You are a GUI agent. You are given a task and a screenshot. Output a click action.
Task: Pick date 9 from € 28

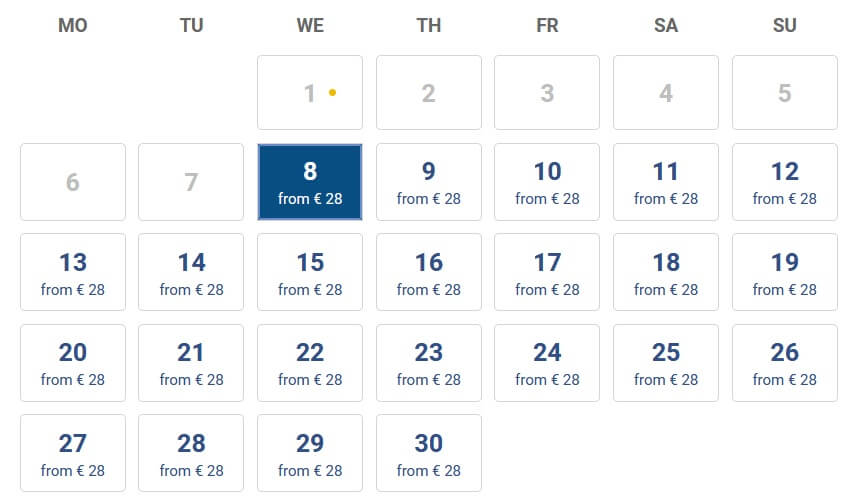tap(429, 182)
